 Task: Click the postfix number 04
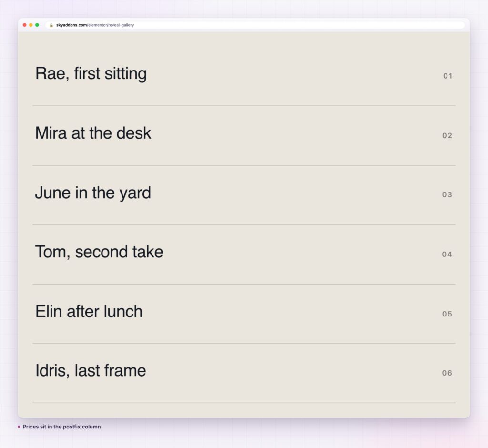447,255
